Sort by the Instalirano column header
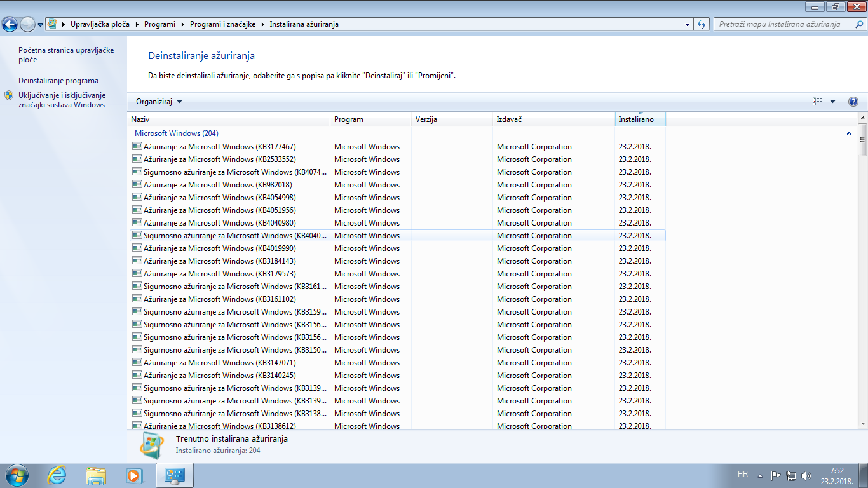868x488 pixels. (641, 119)
